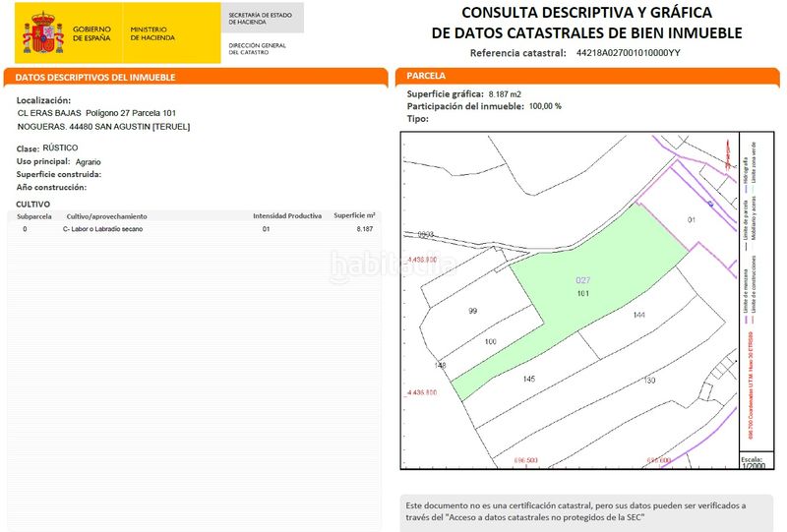
Task: Click parcel 130 on the map
Action: [649, 380]
